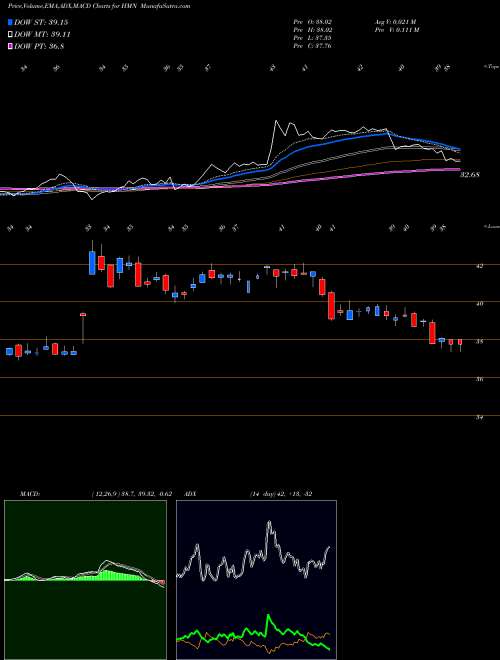Click the ADX (14 day) parameter values
500x660 pixels.
[x=281, y=493]
